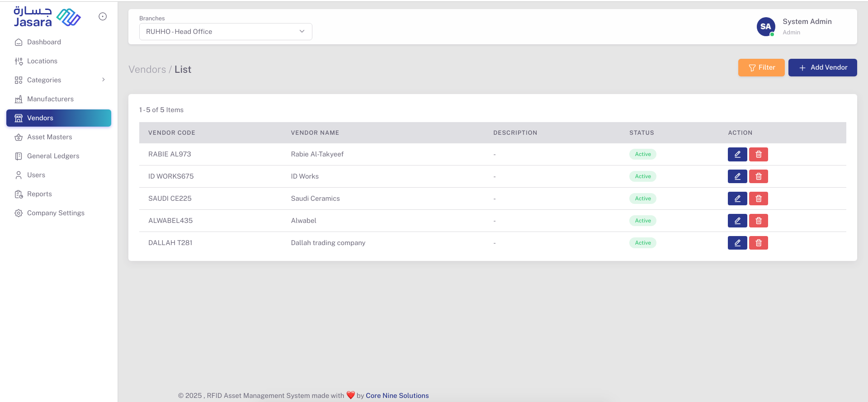The width and height of the screenshot is (868, 402).
Task: Expand the Categories submenu chevron
Action: (104, 80)
